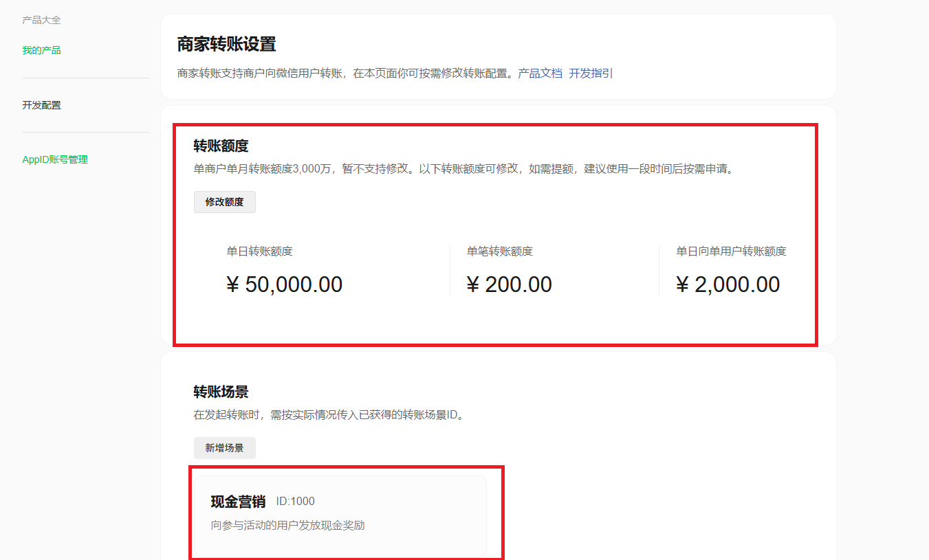Click the 新增场景 button
This screenshot has width=929, height=560.
click(x=224, y=448)
